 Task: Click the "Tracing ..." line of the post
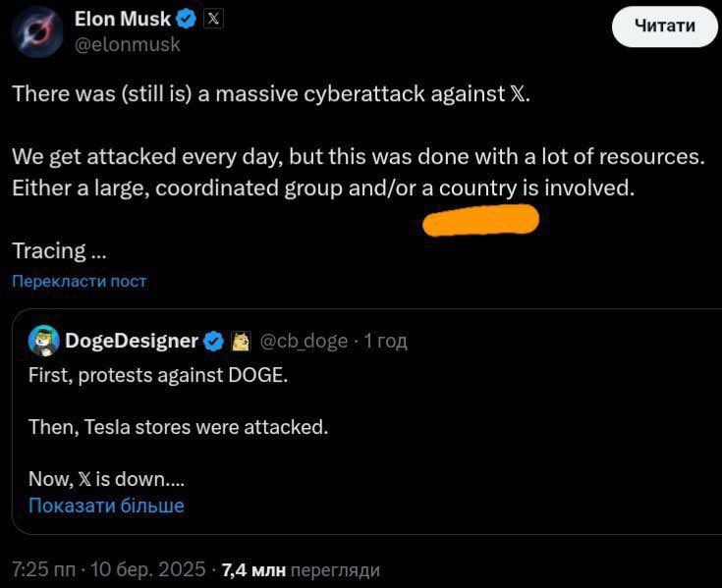coord(59,251)
